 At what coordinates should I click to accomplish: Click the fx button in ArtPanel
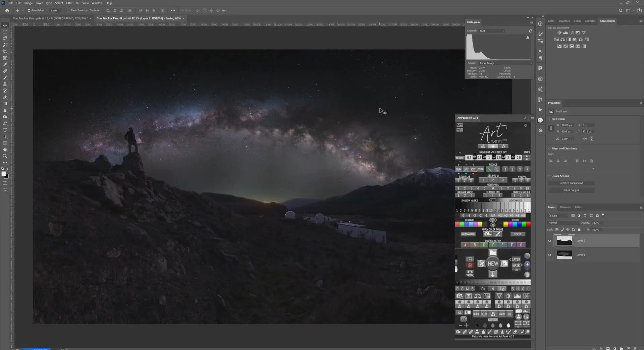[x=503, y=146]
